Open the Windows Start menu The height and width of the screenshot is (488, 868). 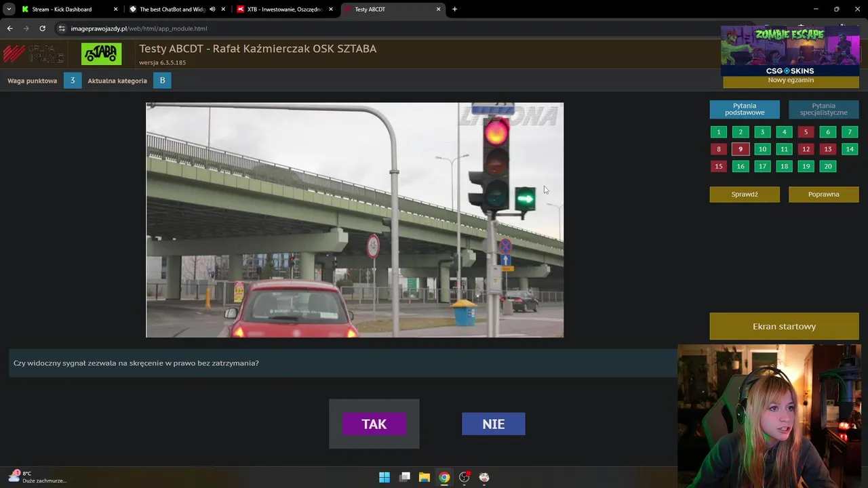384,477
